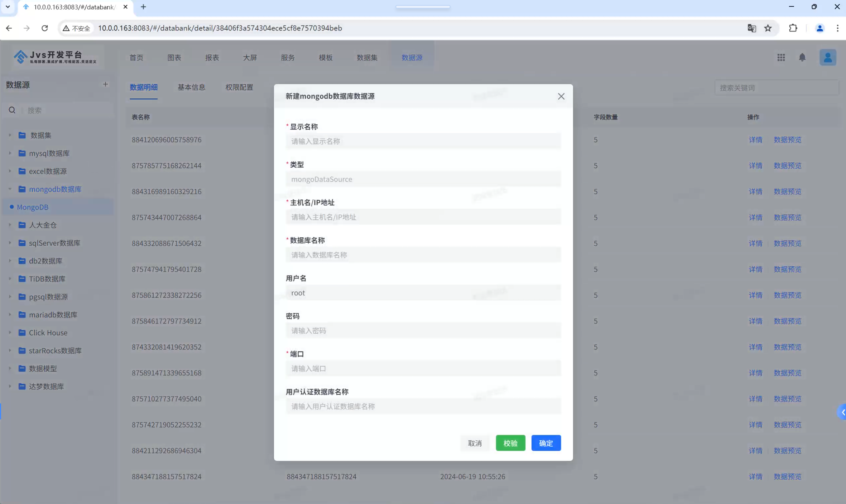Click the 显示名称 input field
This screenshot has width=846, height=504.
(423, 141)
